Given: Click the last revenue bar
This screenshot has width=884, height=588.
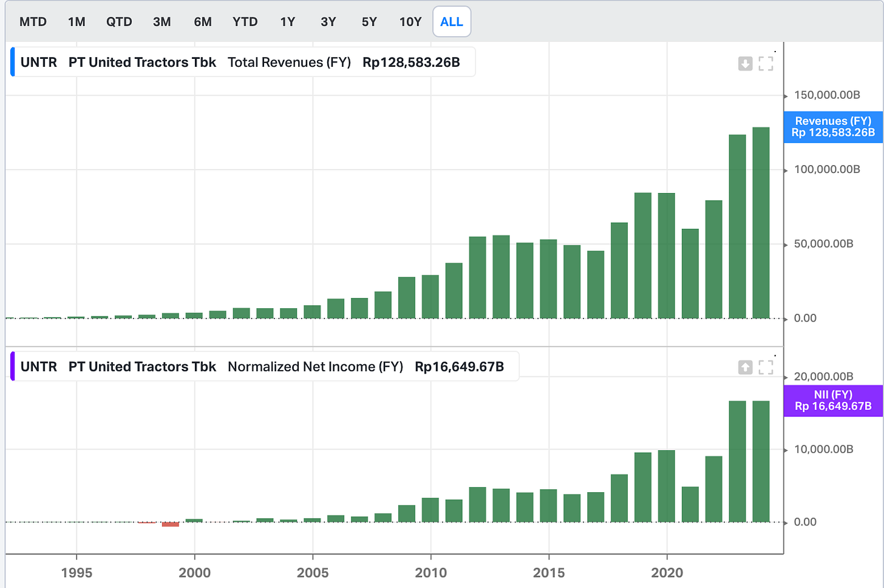Looking at the screenshot, I should (x=761, y=223).
